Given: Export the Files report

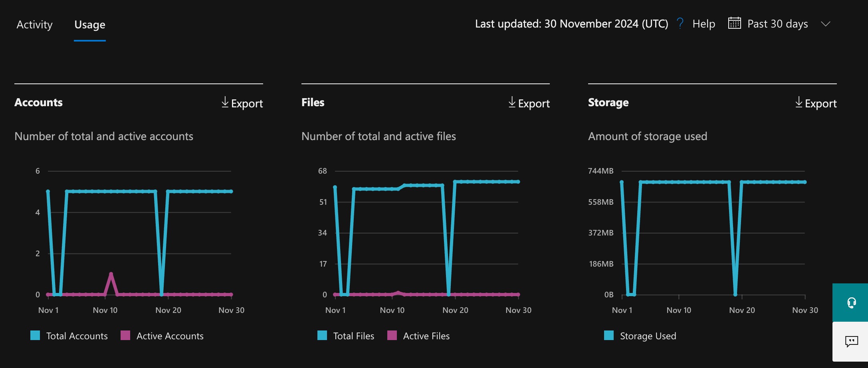Looking at the screenshot, I should (x=529, y=103).
